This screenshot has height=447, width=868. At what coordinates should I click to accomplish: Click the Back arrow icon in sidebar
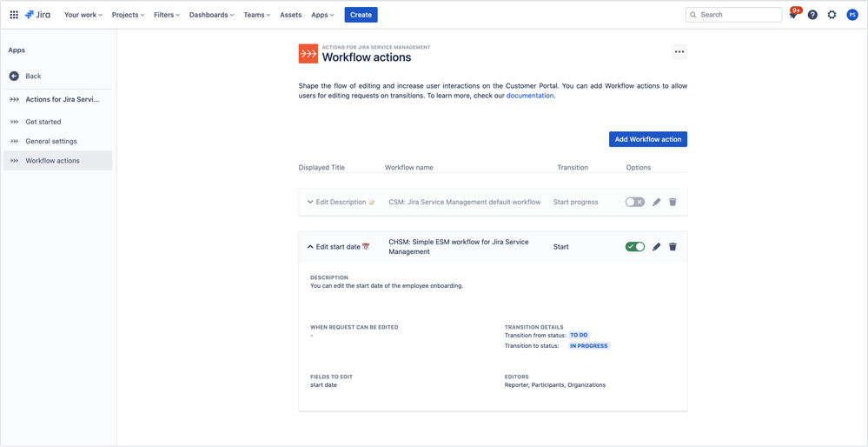15,76
